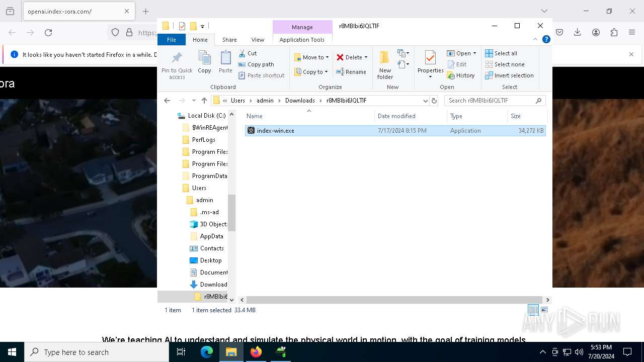Open Move to dropdown
The height and width of the screenshot is (362, 644).
[x=311, y=57]
